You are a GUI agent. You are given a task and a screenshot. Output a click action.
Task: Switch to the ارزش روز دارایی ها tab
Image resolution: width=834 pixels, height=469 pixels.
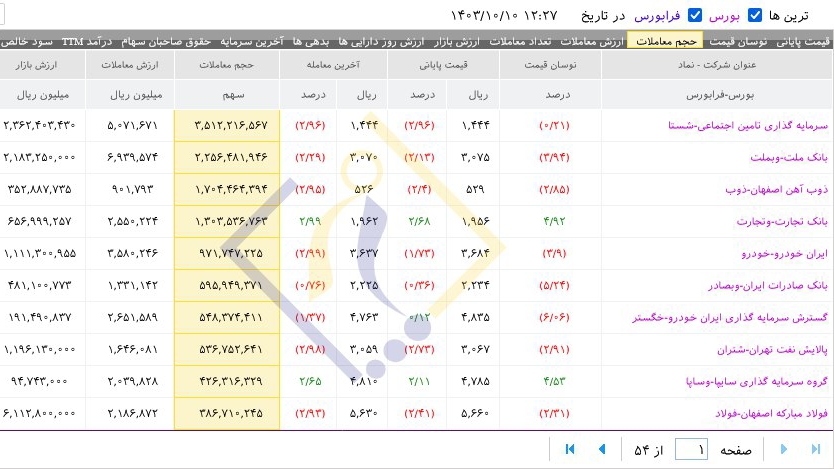coord(381,41)
